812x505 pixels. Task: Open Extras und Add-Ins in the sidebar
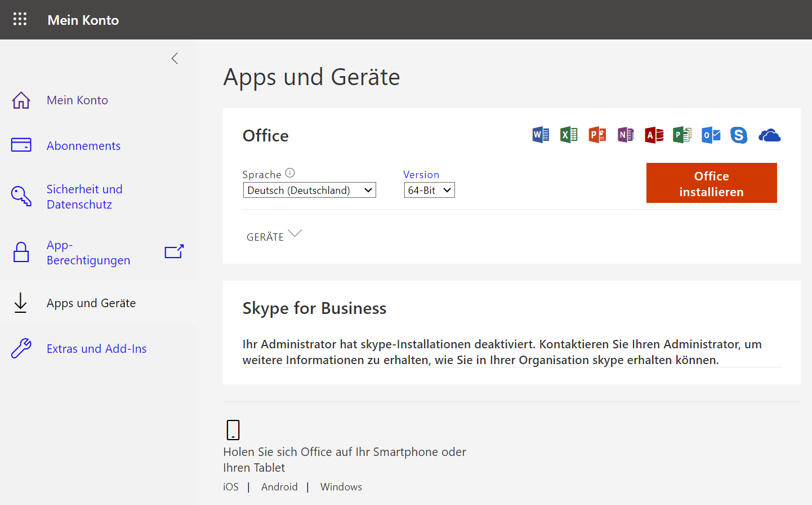96,349
